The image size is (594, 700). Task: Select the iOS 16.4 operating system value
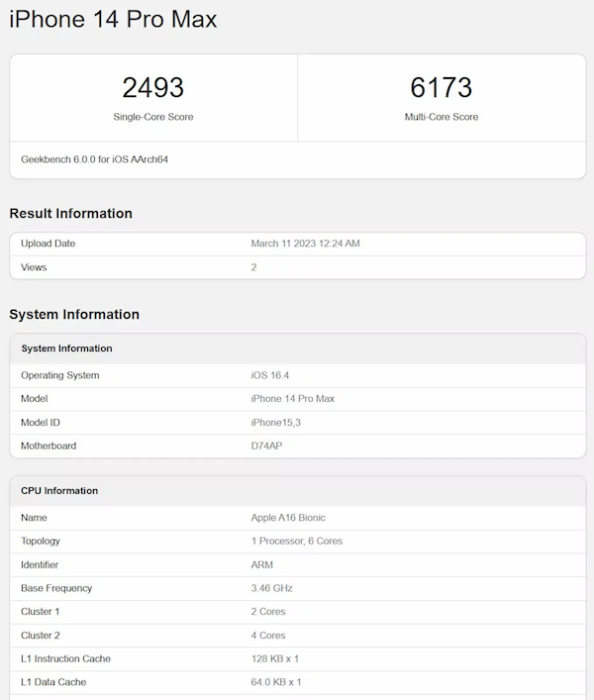click(270, 375)
